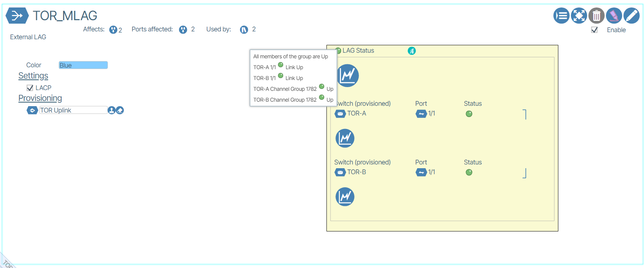
Task: Click the highlighter marker icon
Action: (614, 16)
